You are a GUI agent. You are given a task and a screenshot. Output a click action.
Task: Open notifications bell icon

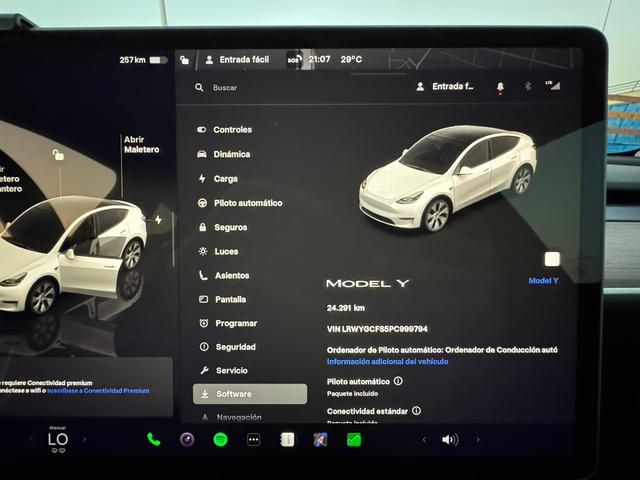point(500,87)
